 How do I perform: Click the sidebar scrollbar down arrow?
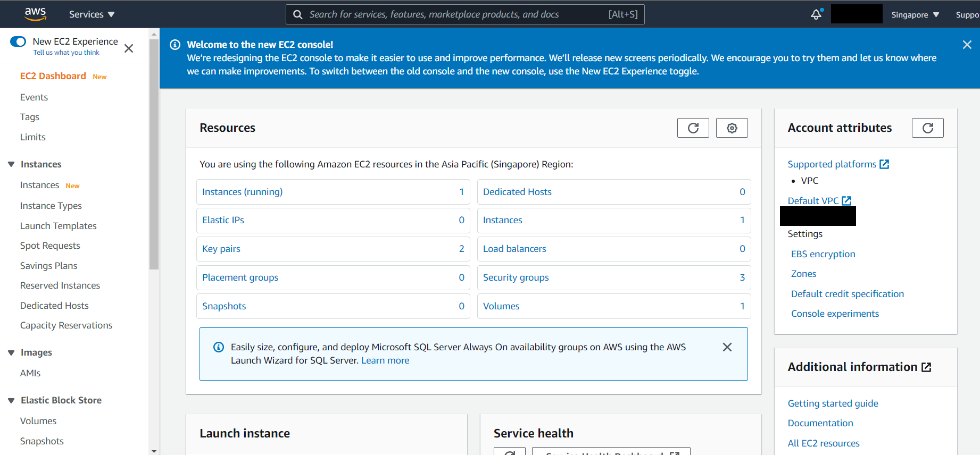coord(154,451)
